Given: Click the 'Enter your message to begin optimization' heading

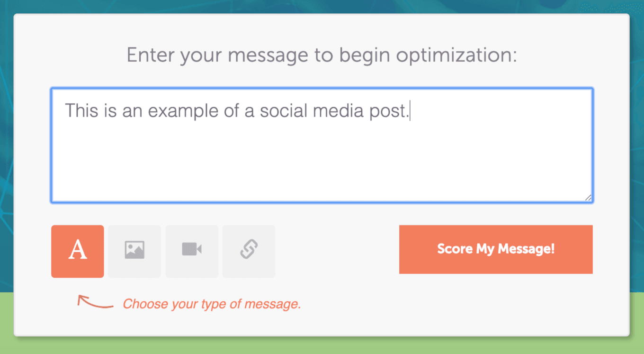Looking at the screenshot, I should (322, 55).
